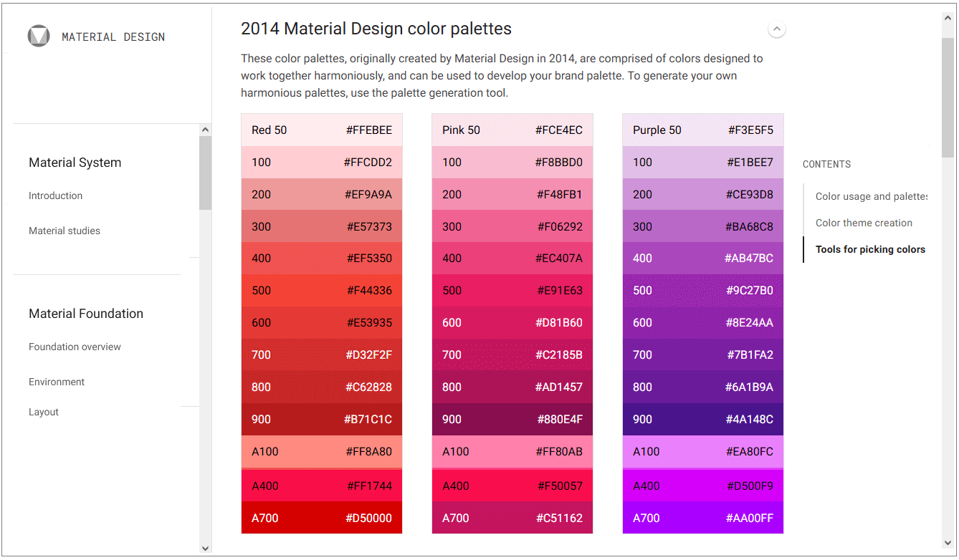Click the MATERIAL DESIGN header text
This screenshot has height=560, width=959.
[113, 37]
